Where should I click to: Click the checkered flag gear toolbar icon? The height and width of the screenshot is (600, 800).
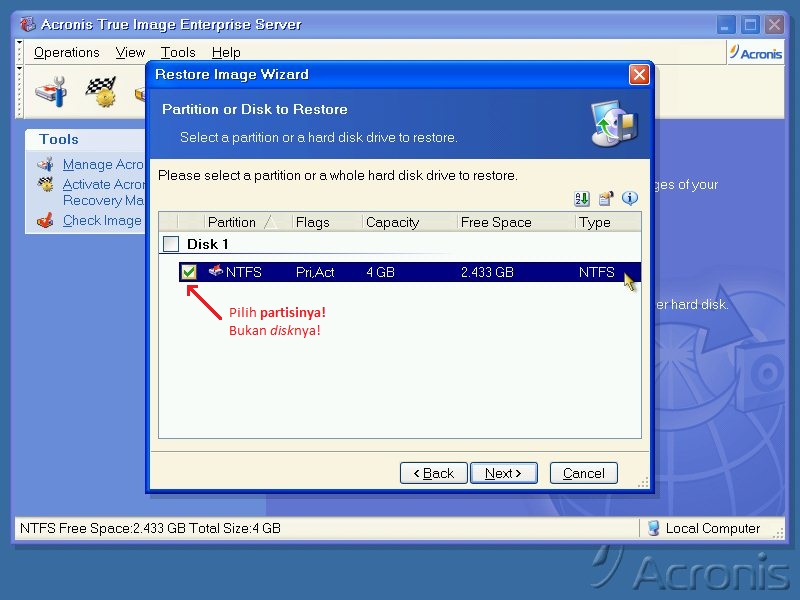coord(102,92)
